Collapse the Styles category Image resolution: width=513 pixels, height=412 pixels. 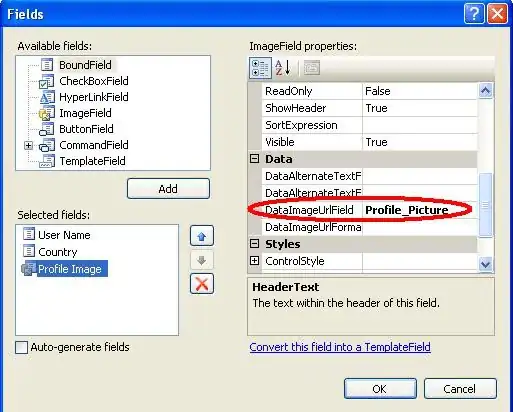[254, 244]
